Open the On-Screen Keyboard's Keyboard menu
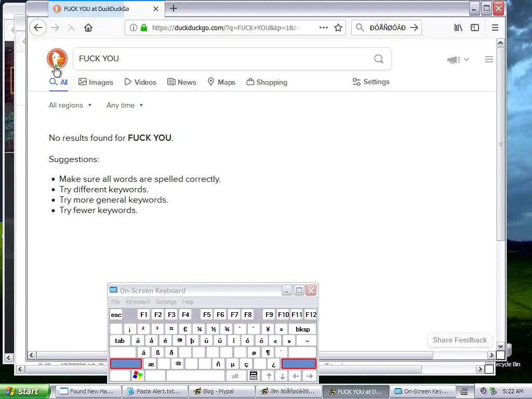The image size is (532, 399). pyautogui.click(x=137, y=302)
